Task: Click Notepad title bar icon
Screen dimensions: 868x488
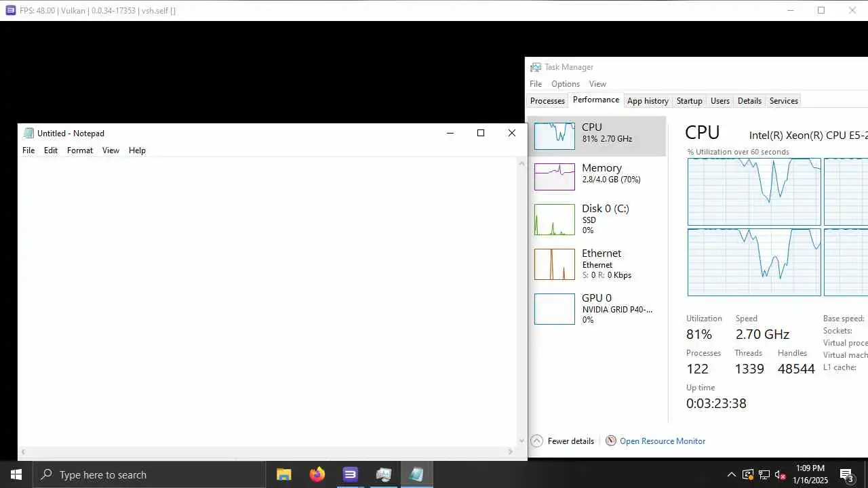Action: (x=28, y=133)
